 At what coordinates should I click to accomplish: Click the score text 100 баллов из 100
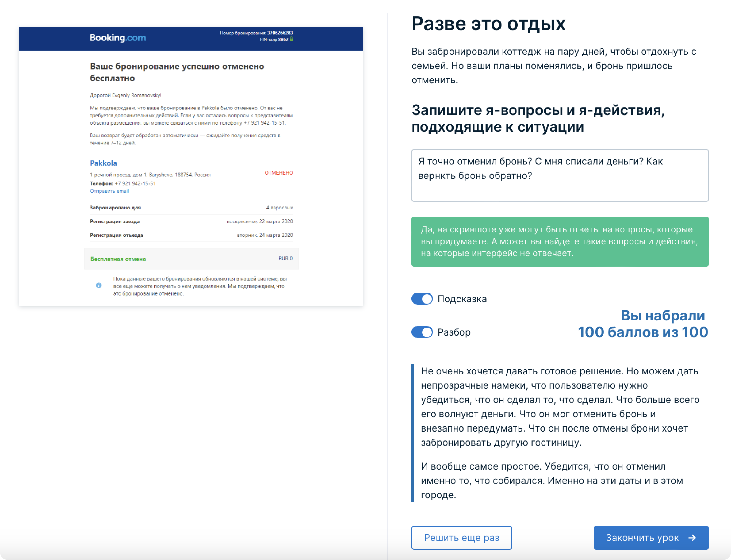(x=643, y=332)
